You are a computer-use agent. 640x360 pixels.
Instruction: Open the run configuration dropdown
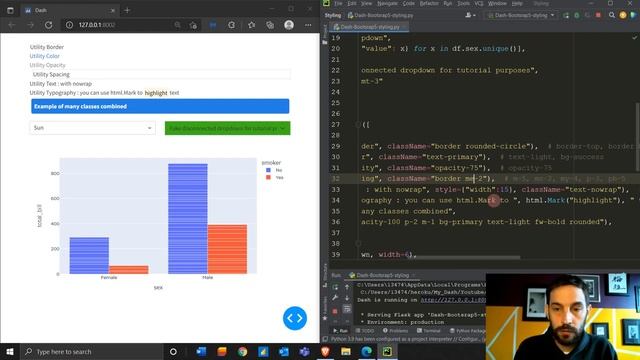tap(521, 15)
